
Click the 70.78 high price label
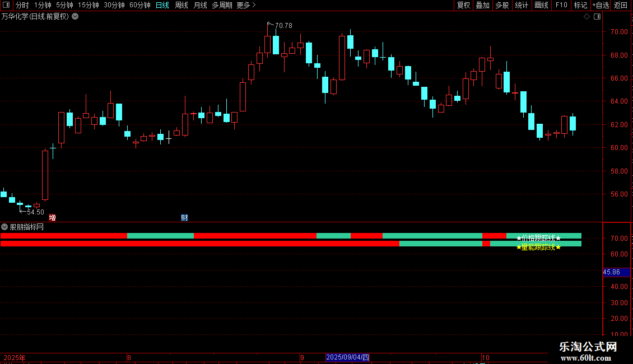point(283,25)
